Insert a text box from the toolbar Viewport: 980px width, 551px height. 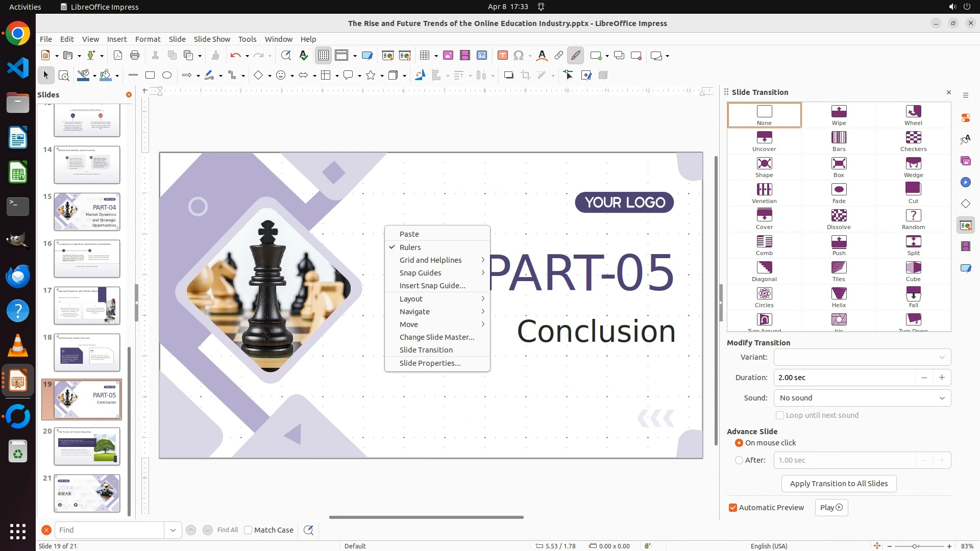[x=502, y=56]
